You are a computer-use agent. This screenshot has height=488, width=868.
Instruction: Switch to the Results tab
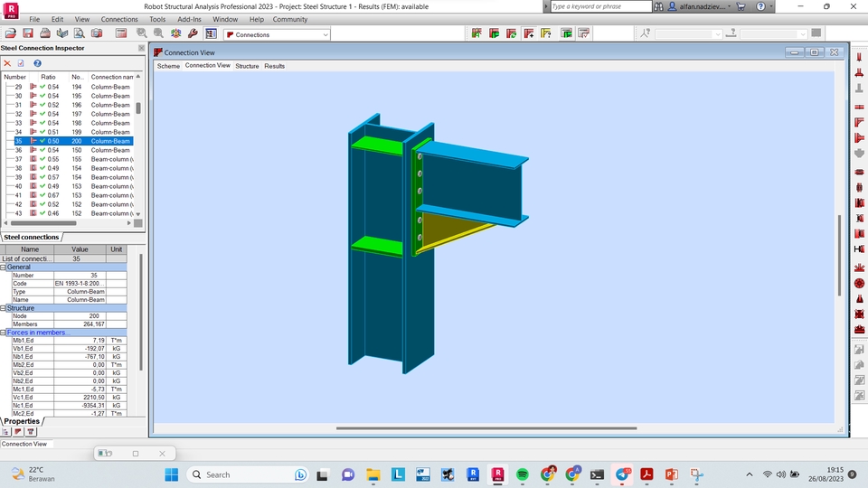tap(274, 66)
